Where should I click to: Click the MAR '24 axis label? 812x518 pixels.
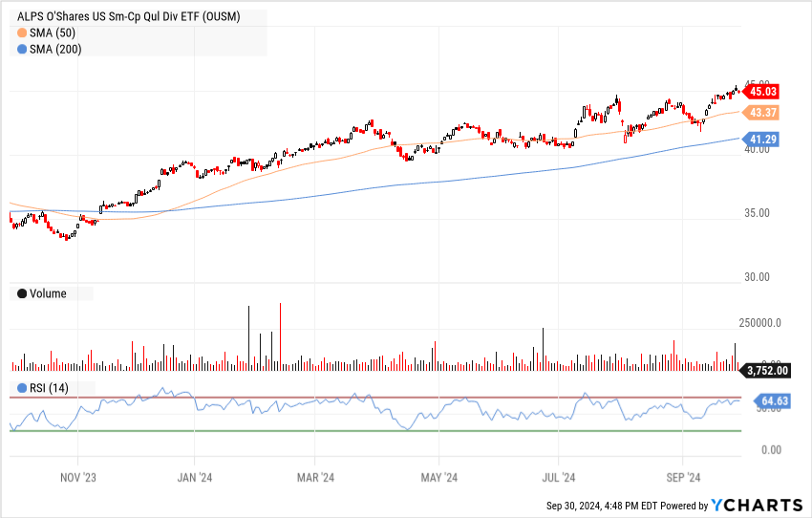point(315,478)
